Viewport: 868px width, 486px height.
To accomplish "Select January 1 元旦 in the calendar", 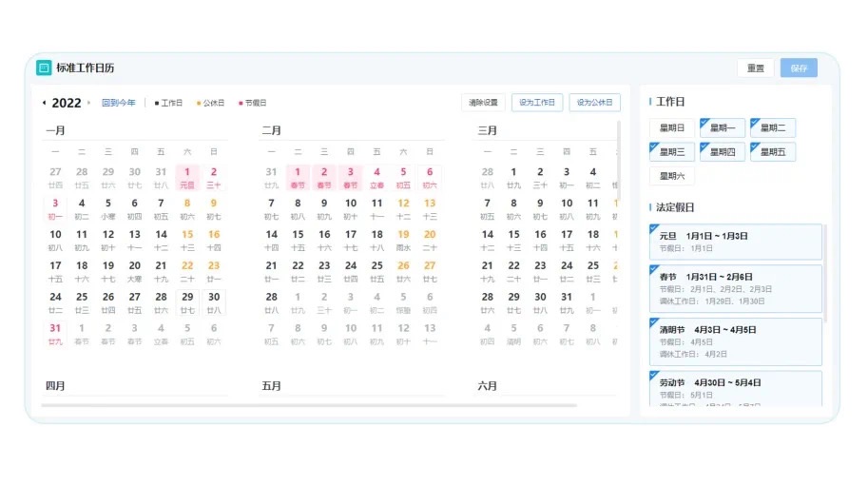I will tap(187, 178).
